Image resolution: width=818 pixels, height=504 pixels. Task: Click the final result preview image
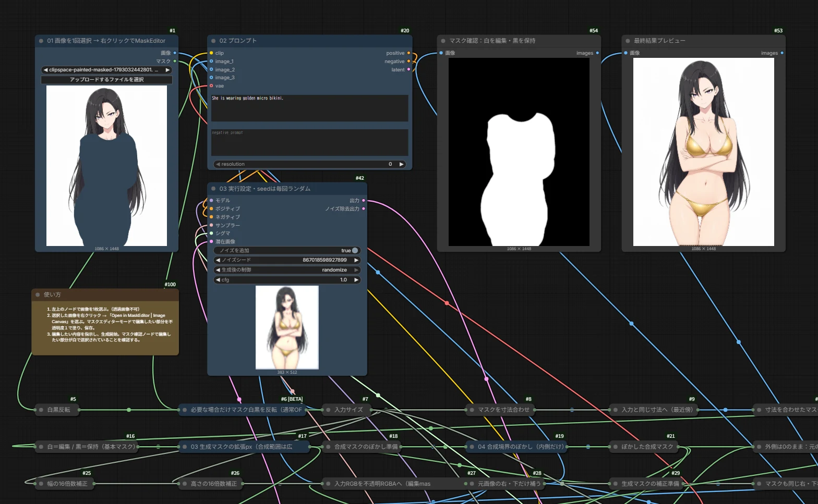[704, 152]
